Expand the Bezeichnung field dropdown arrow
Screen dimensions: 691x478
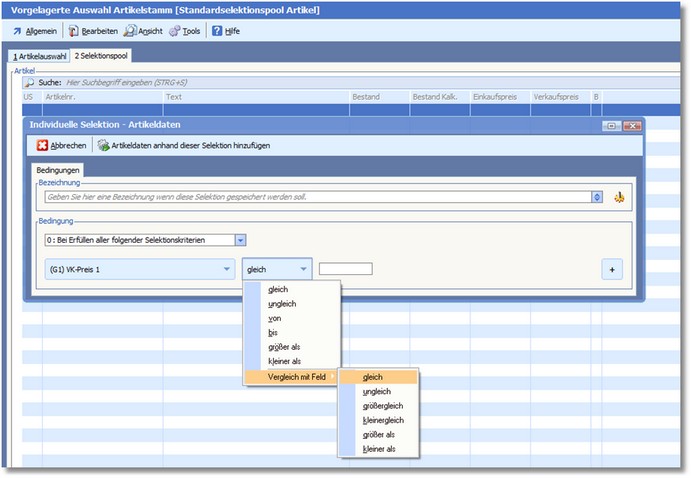tap(597, 198)
